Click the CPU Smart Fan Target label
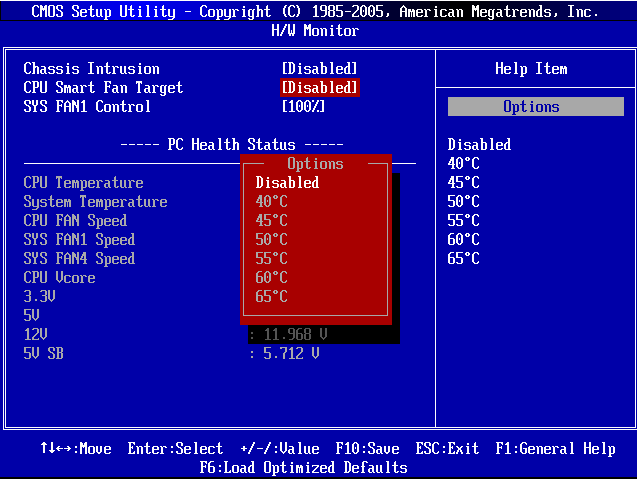Viewport: 637px width, 479px height. tap(103, 88)
